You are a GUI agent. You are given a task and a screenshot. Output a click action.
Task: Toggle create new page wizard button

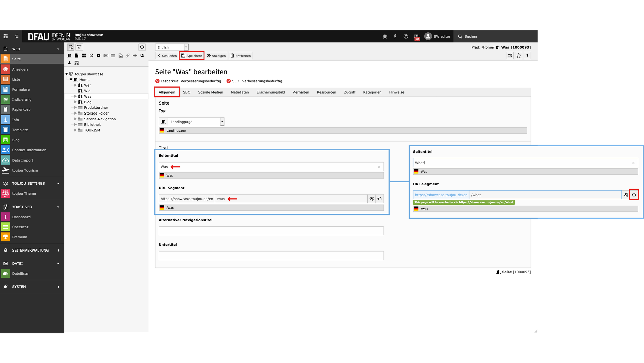pyautogui.click(x=71, y=47)
